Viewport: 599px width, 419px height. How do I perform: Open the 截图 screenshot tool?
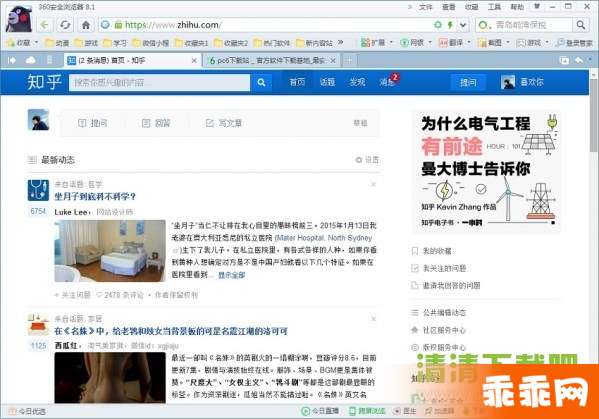(490, 43)
